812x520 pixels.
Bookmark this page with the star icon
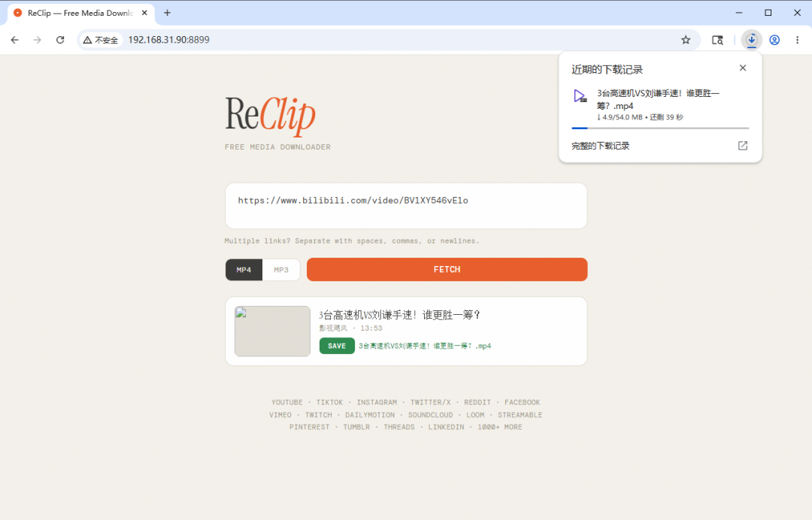(686, 40)
